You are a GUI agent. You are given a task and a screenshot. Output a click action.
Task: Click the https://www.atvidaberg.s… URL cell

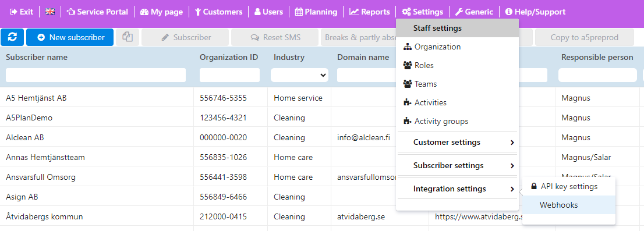[479, 216]
